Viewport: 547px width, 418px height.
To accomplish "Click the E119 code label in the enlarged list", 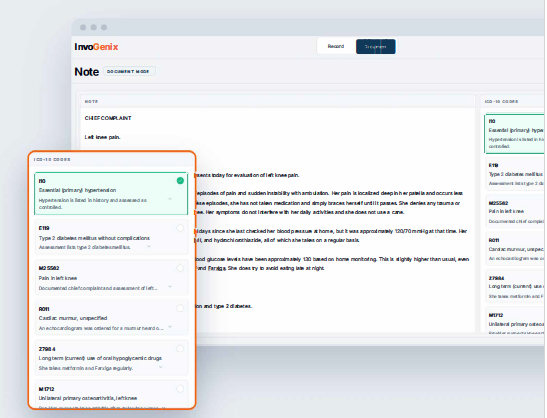I will (x=44, y=228).
